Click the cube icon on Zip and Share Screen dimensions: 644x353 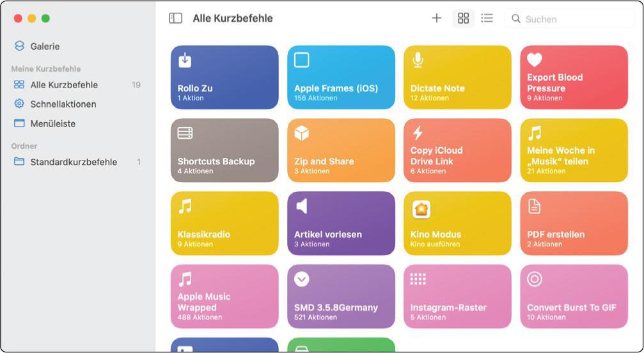[301, 133]
